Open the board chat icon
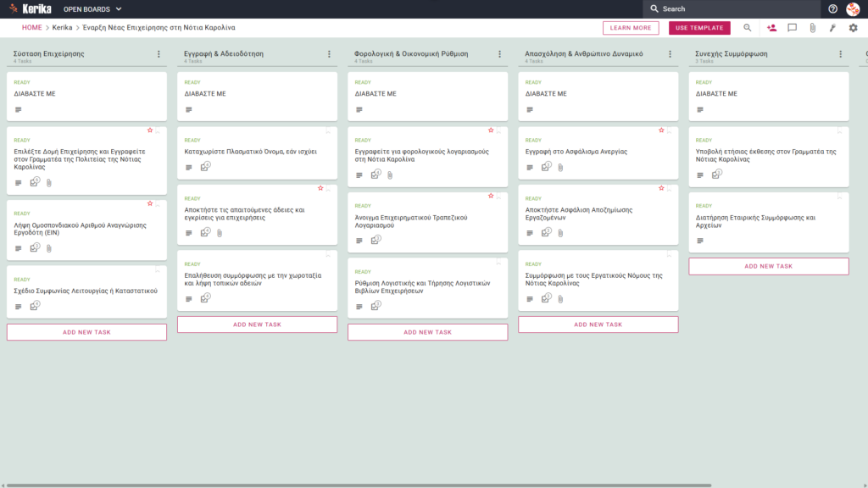 (x=793, y=28)
